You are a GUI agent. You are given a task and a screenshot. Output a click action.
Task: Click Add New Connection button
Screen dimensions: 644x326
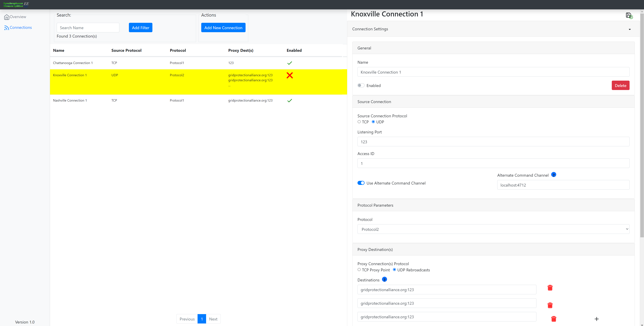(223, 27)
